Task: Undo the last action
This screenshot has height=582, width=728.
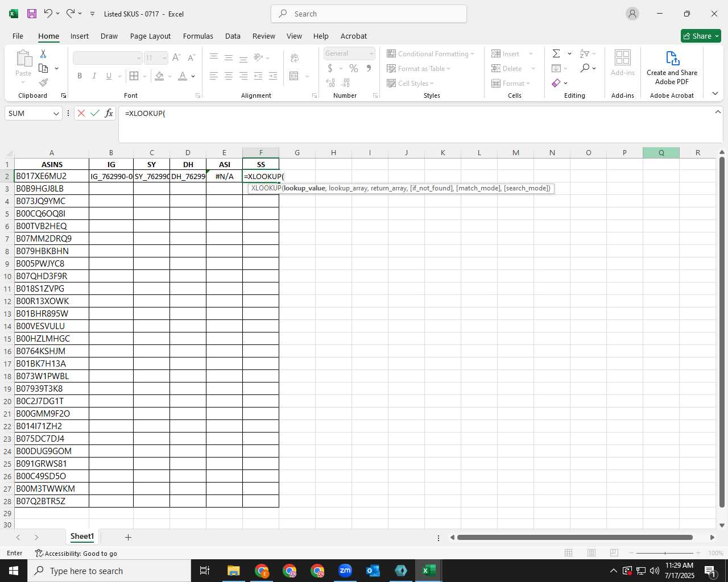Action: click(48, 14)
